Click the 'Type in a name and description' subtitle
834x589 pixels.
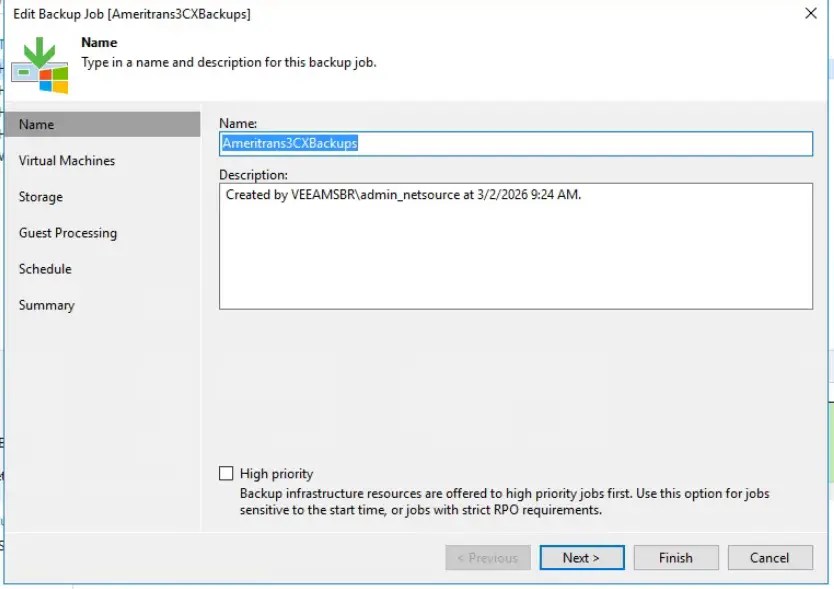pos(229,62)
